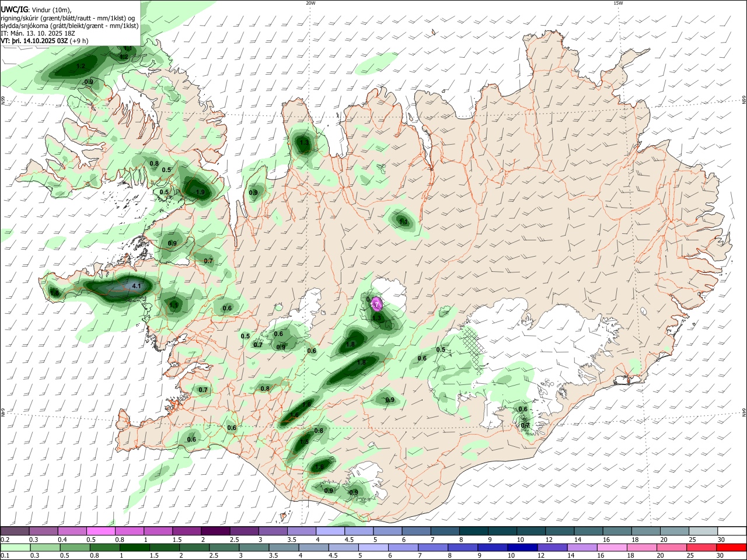Click the 'IT: Mán. 13. 10. 2025 18Z' line
This screenshot has width=747, height=560.
click(x=38, y=33)
